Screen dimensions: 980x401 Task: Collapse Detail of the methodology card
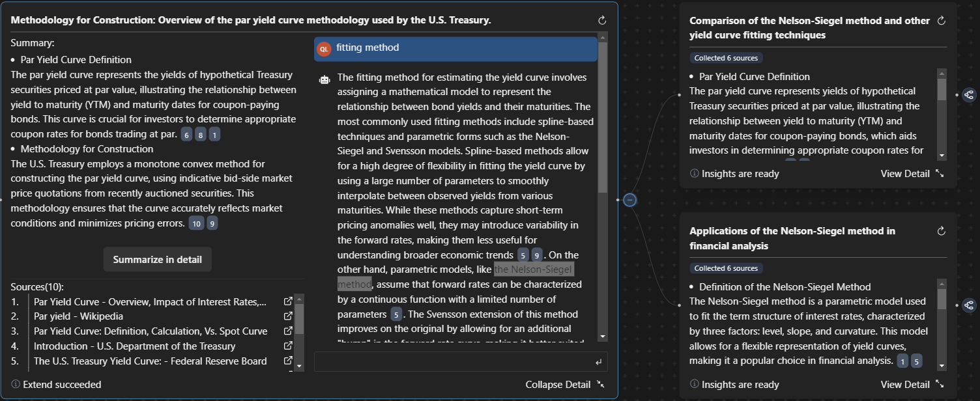[x=564, y=385]
